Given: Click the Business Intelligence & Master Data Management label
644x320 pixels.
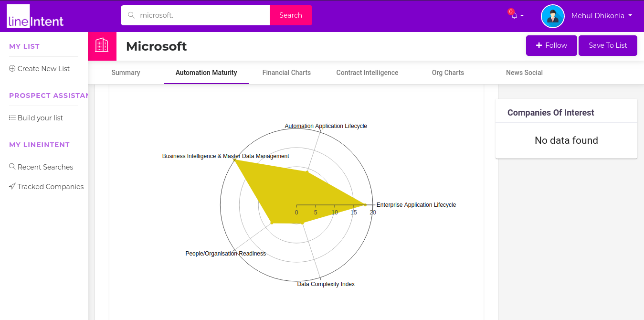Looking at the screenshot, I should [x=225, y=156].
